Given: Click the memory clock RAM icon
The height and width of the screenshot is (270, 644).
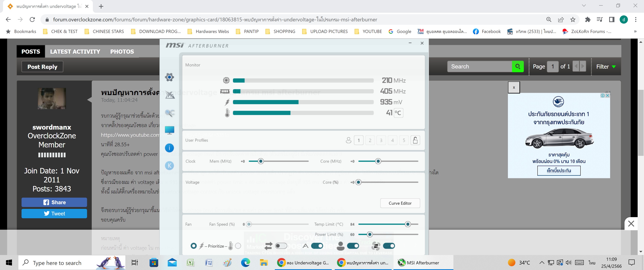Looking at the screenshot, I should click(224, 91).
